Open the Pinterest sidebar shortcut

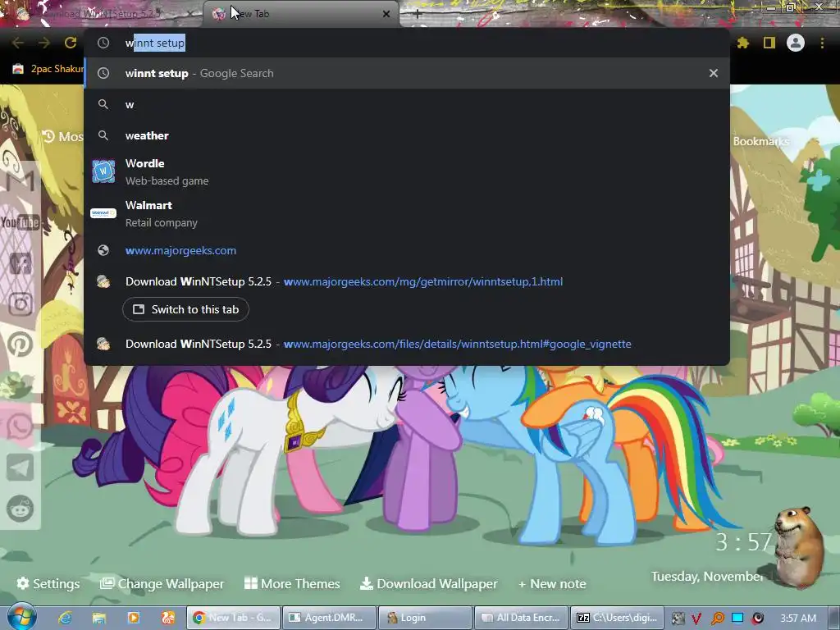pyautogui.click(x=21, y=345)
